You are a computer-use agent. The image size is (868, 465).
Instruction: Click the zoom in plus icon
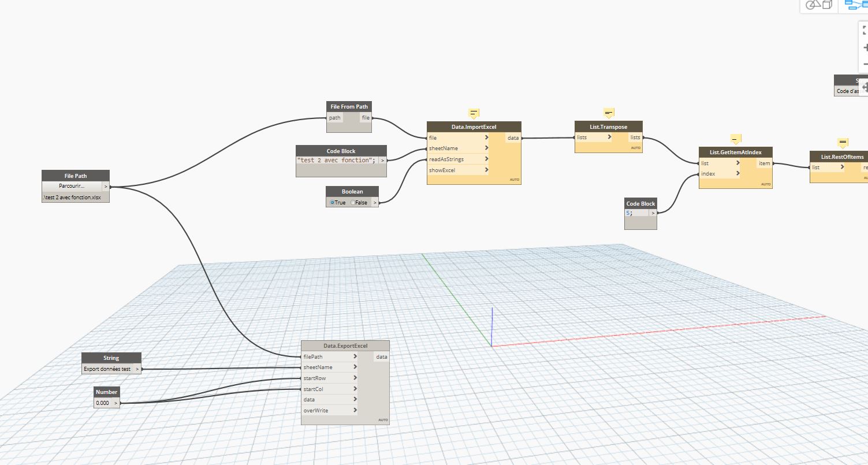coord(865,47)
